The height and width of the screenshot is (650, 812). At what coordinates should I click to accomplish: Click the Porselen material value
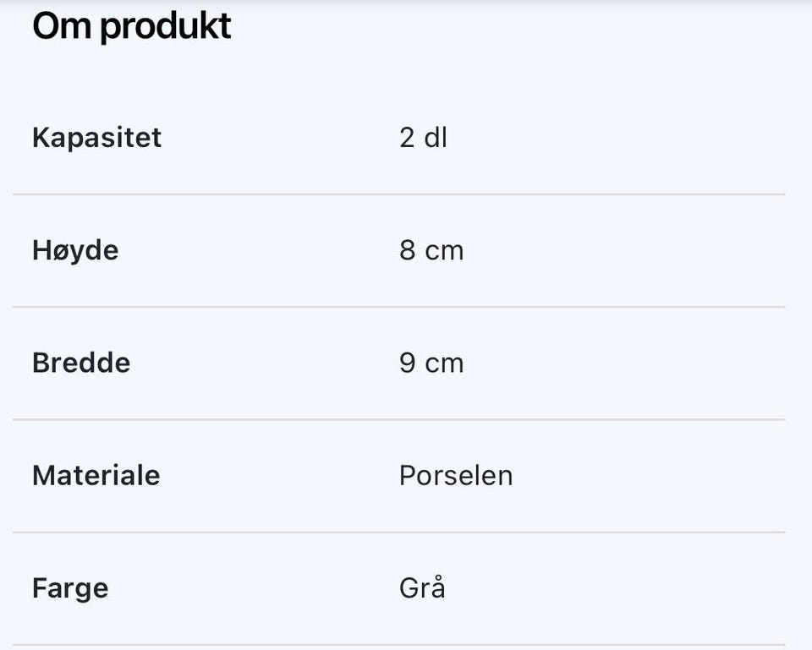tap(456, 476)
